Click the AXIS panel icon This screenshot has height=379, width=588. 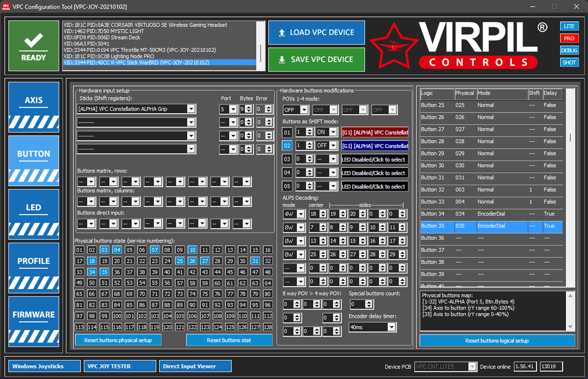click(34, 100)
